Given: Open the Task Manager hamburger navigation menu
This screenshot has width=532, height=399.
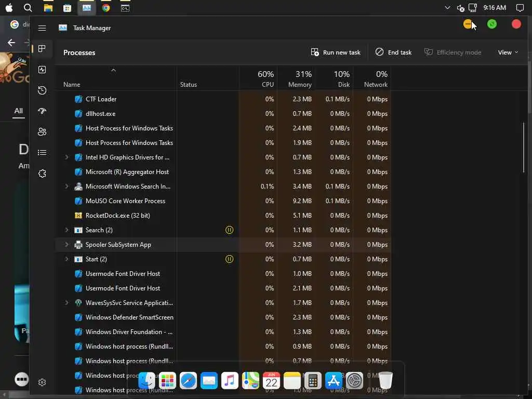Looking at the screenshot, I should 42,28.
